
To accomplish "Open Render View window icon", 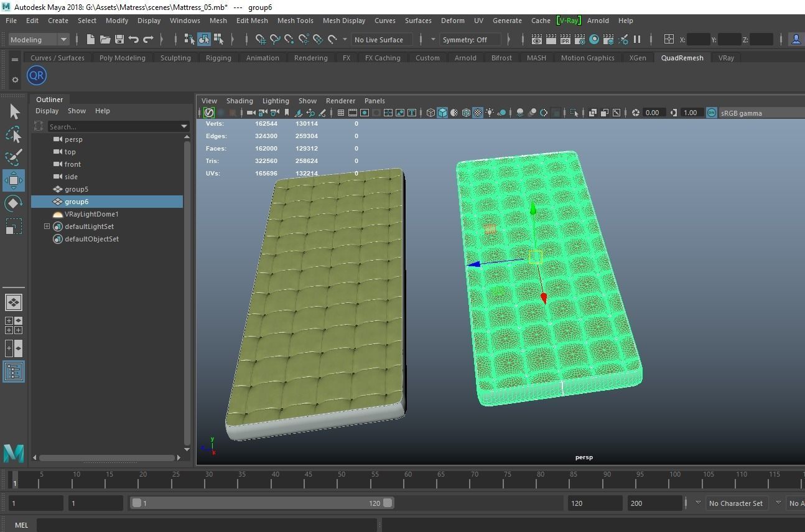I will (x=537, y=39).
